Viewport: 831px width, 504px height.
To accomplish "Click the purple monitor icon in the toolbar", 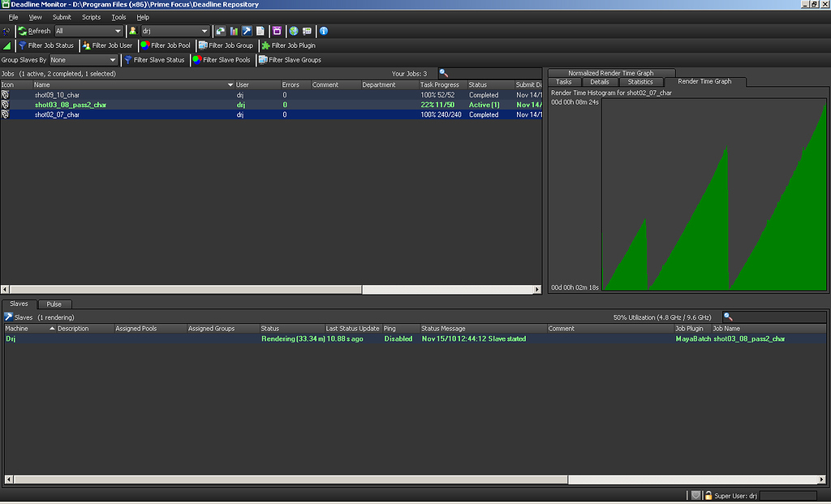I will click(278, 31).
